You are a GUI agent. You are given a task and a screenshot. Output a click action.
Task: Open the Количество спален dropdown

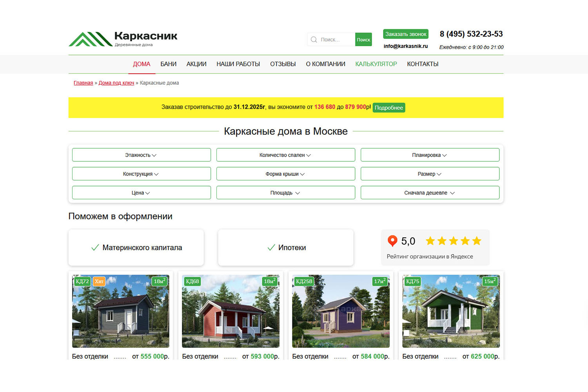285,155
